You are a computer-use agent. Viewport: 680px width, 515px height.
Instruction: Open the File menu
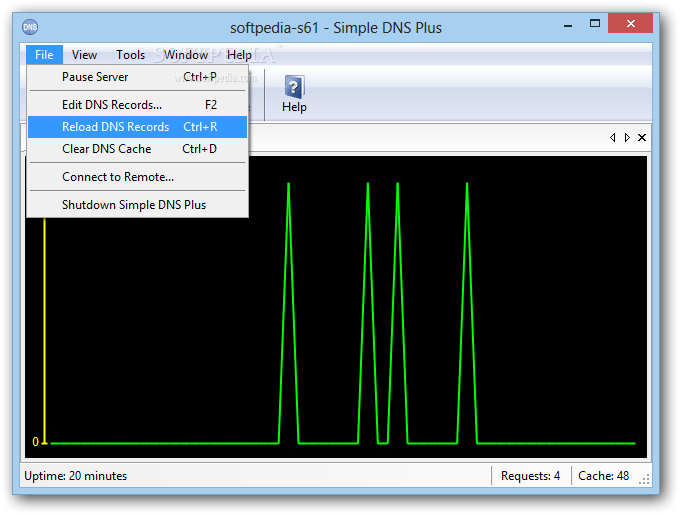pyautogui.click(x=44, y=55)
